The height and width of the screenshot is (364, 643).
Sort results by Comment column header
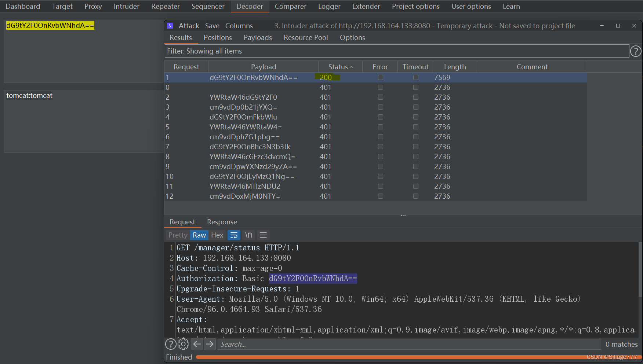click(532, 67)
